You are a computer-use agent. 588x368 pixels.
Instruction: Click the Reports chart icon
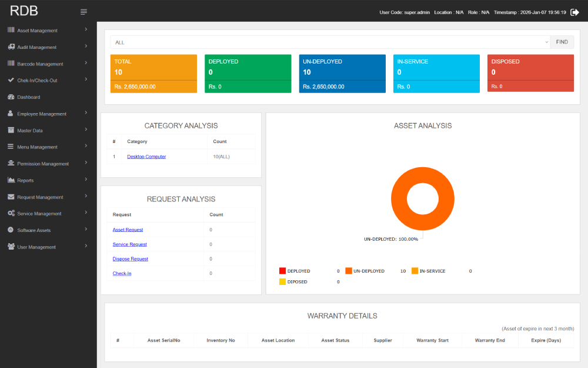pyautogui.click(x=12, y=180)
